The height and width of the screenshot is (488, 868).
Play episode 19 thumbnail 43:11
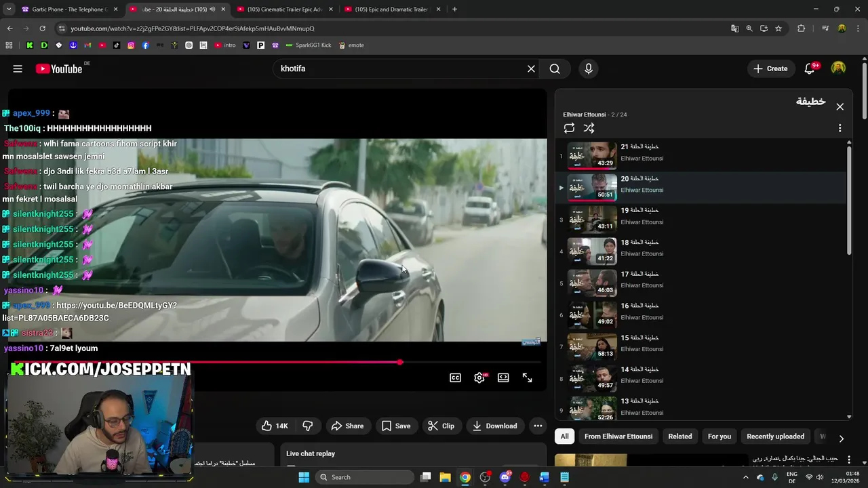[592, 219]
